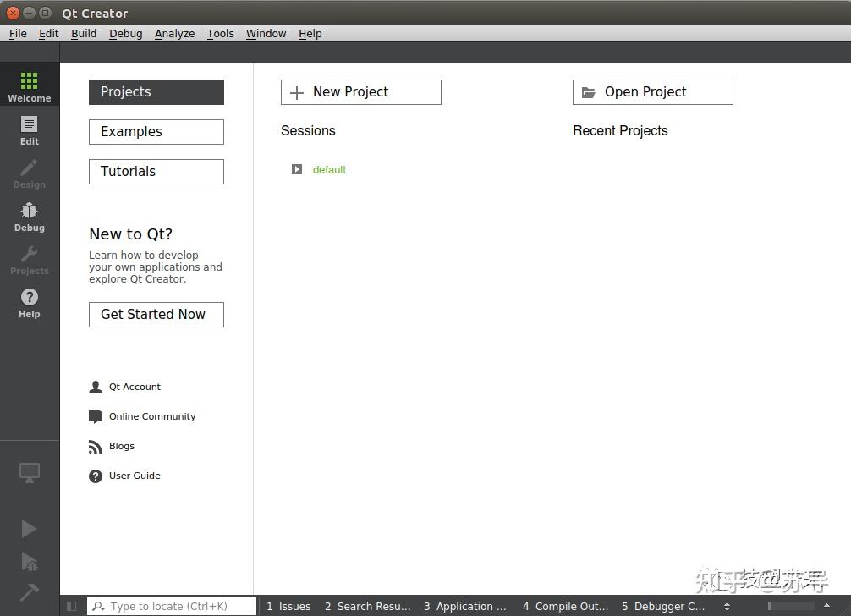Switch to Edit mode in the sidebar
The height and width of the screenshot is (616, 851).
(x=30, y=130)
